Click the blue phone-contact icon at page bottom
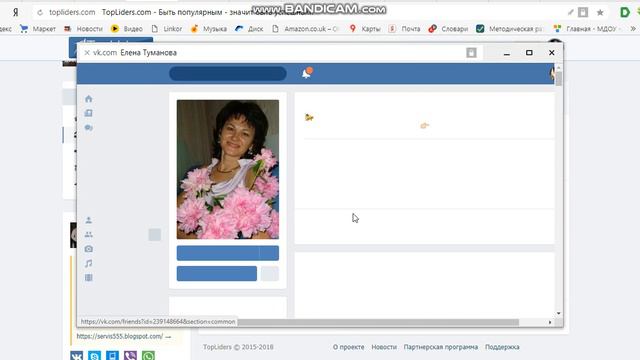 click(112, 356)
